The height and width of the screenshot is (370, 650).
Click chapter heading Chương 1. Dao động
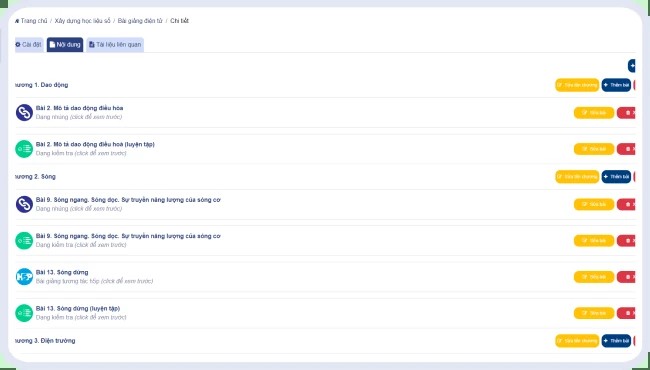41,85
